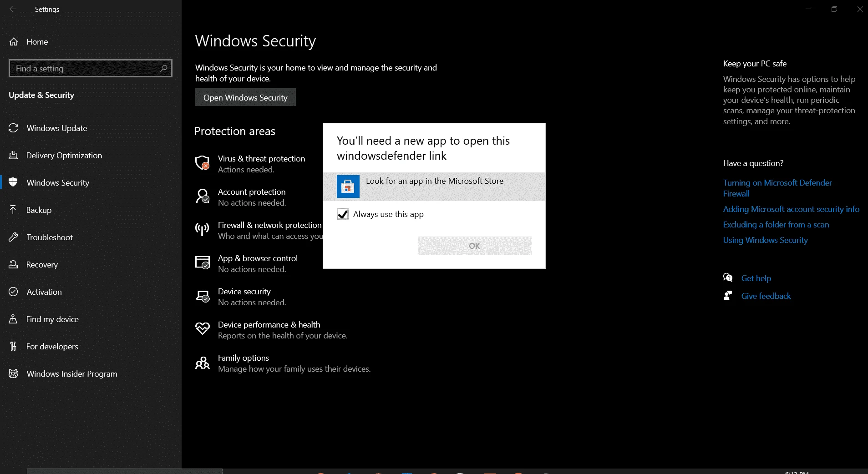868x474 pixels.
Task: Click the magnifier icon in search box
Action: pos(164,68)
